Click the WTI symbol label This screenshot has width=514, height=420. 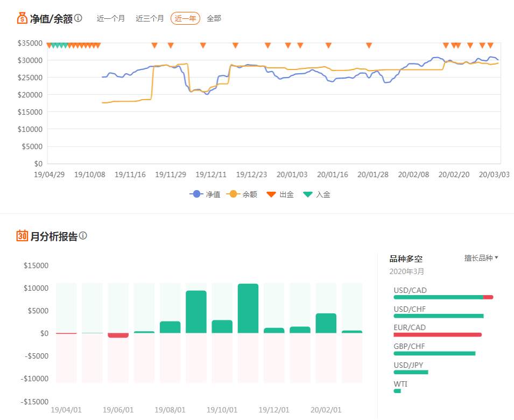(x=400, y=384)
